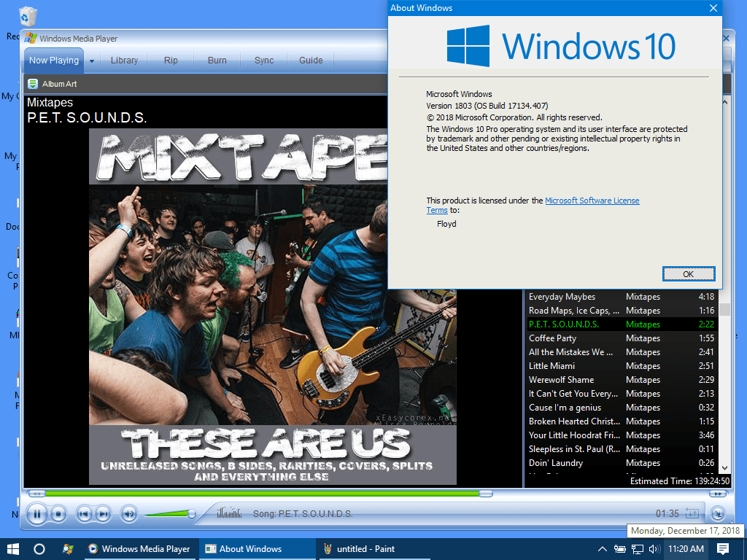Expand hidden system tray icons
Screen dimensions: 747x560
[602, 548]
